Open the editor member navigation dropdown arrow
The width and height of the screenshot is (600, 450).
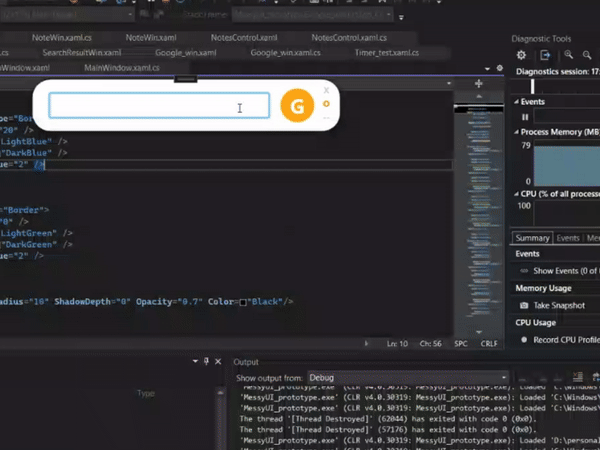[449, 83]
